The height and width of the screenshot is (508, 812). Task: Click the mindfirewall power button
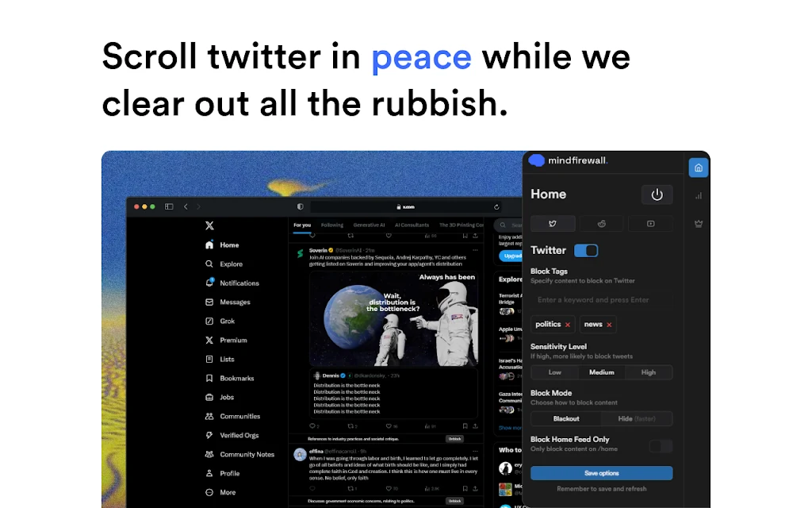(657, 195)
